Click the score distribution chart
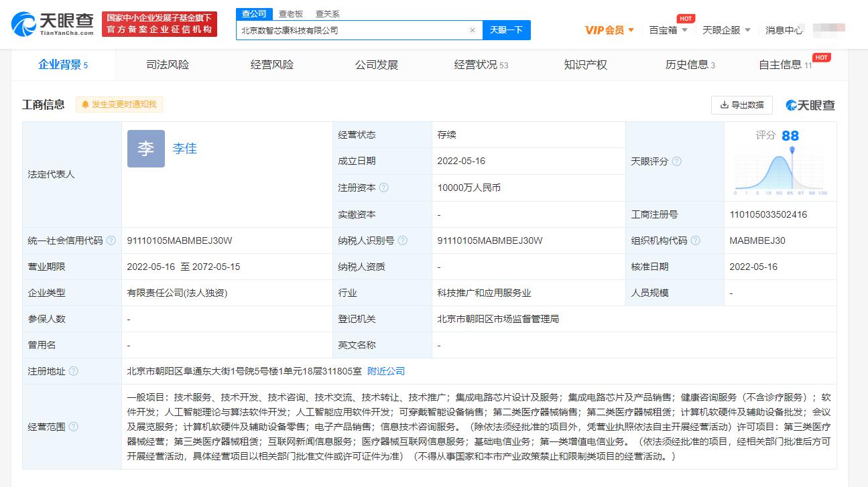Screen dimensions: 868x487 point(781,171)
